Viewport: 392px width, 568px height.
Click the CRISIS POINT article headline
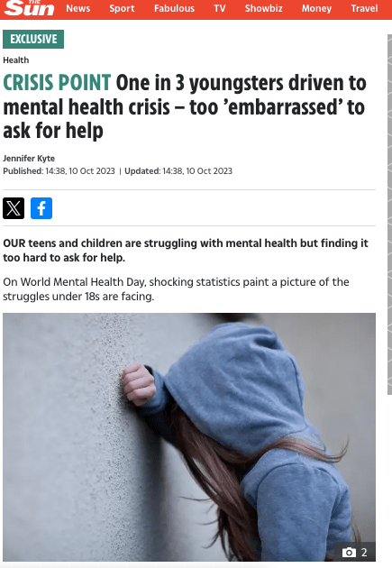(x=185, y=106)
